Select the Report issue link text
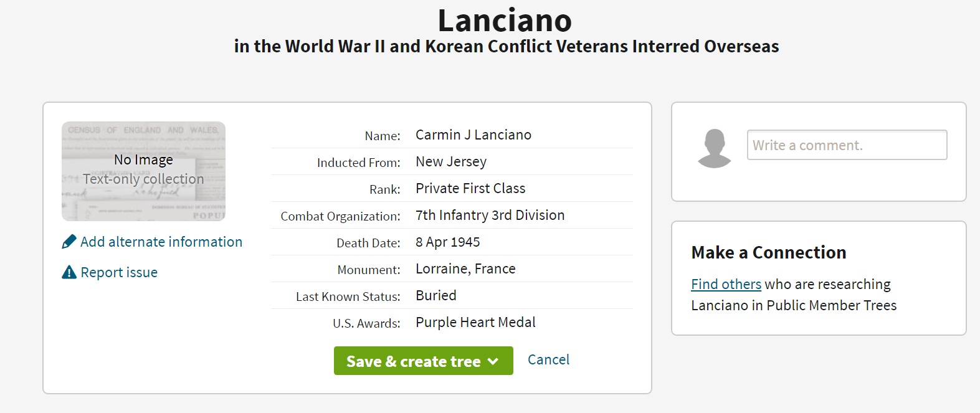The width and height of the screenshot is (980, 413). point(119,272)
